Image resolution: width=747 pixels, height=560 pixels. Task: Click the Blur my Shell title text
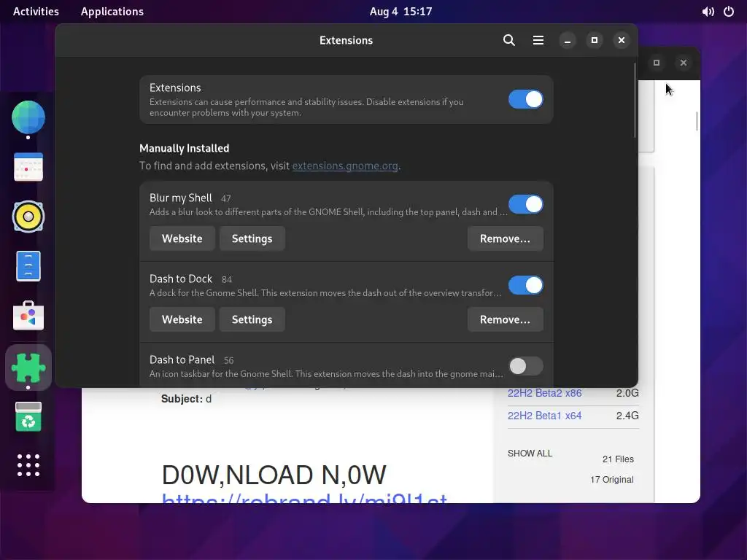click(x=181, y=198)
